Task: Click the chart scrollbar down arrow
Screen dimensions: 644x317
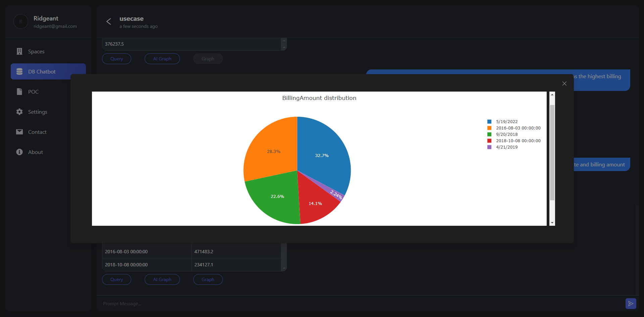Action: tap(552, 223)
